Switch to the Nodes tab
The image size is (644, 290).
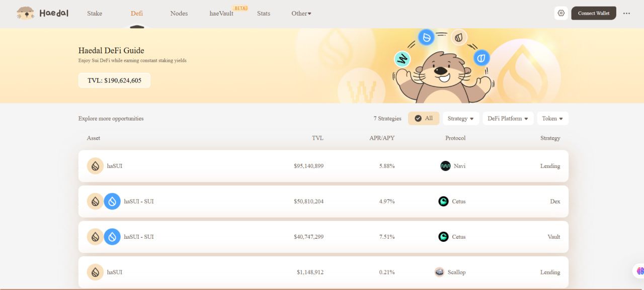click(x=179, y=14)
